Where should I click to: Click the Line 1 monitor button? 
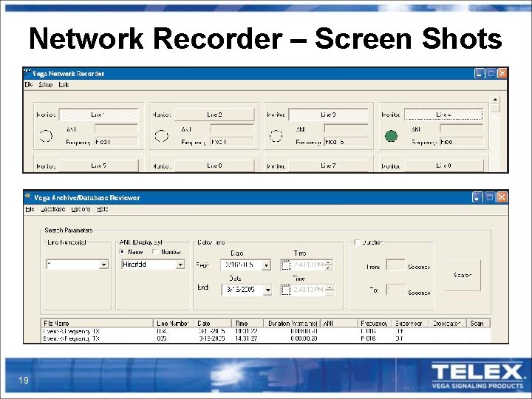point(99,115)
